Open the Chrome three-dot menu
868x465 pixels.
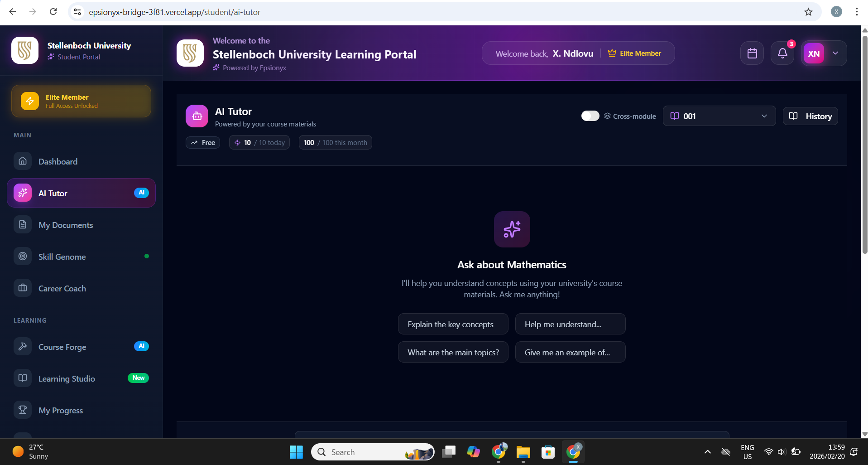pyautogui.click(x=857, y=12)
